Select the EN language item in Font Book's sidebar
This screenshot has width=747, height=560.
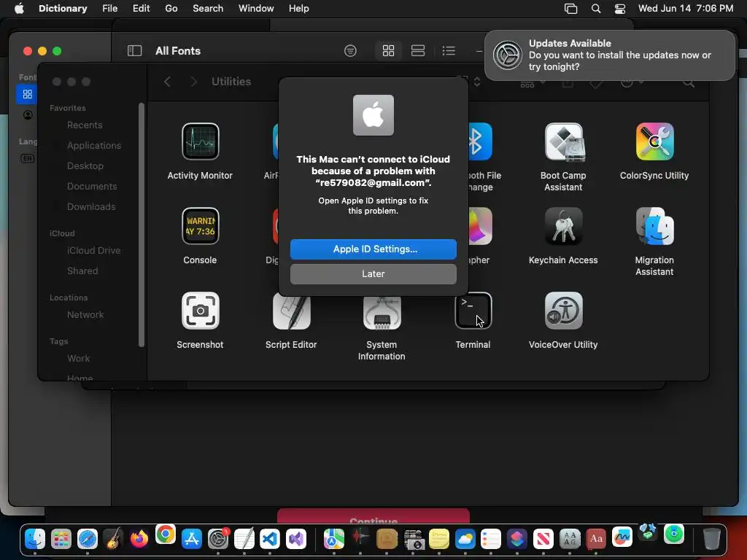point(27,158)
